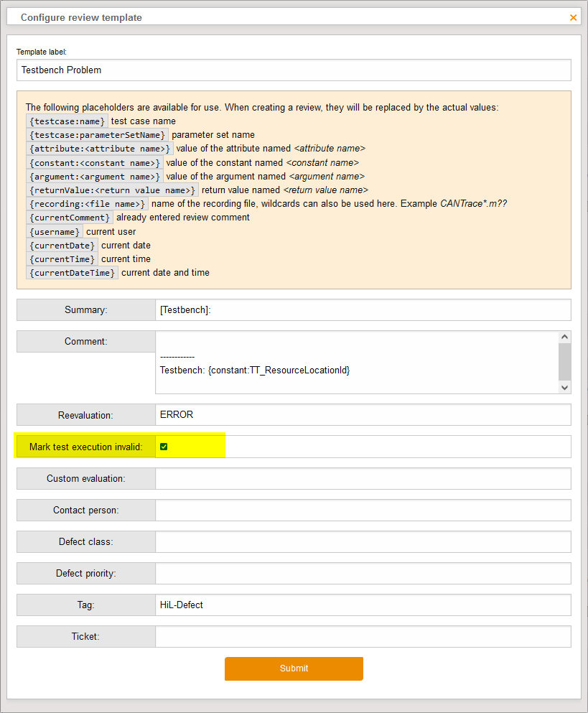Viewport: 588px width, 713px height.
Task: Click the {currentComment} placeholder code
Action: tap(70, 218)
